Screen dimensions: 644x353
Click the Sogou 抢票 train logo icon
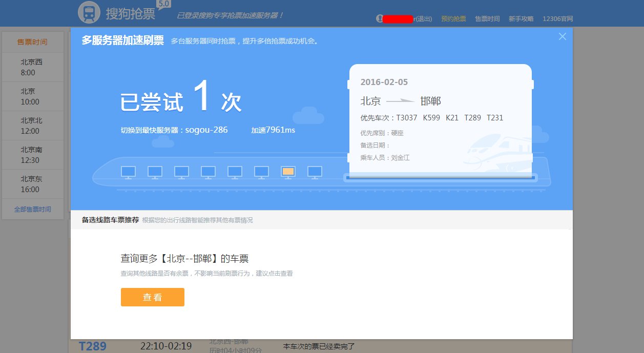point(88,12)
